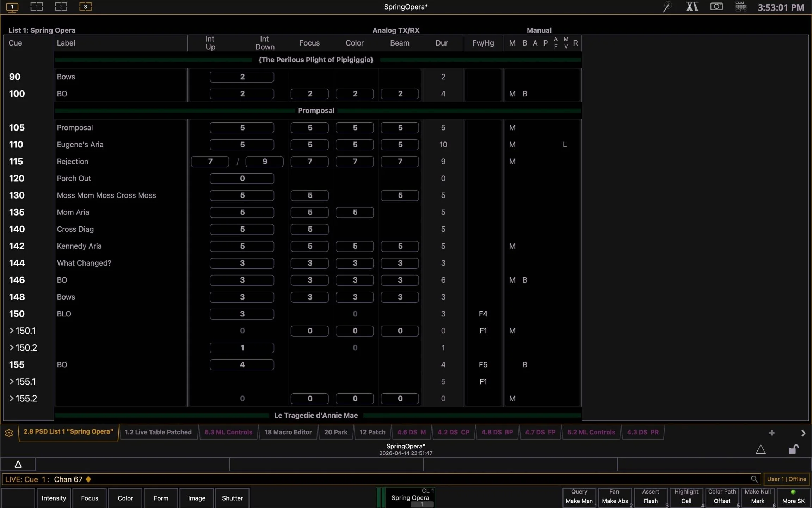Click the 2.8 PSD List 1 Spring Opera tab
Screen dimensions: 812x508
(x=68, y=432)
